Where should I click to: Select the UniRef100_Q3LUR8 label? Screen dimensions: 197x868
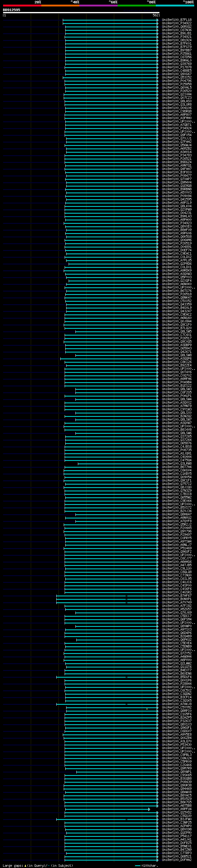(177, 104)
